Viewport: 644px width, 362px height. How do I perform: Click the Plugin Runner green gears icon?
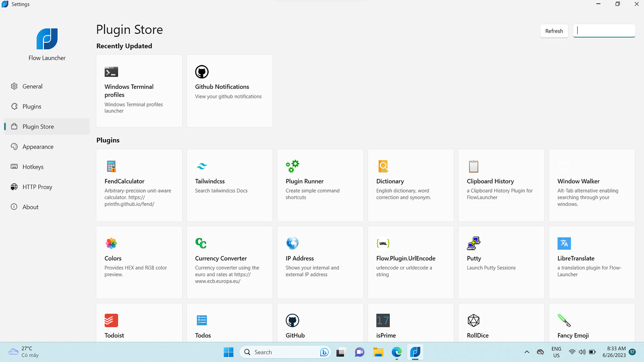click(x=293, y=166)
